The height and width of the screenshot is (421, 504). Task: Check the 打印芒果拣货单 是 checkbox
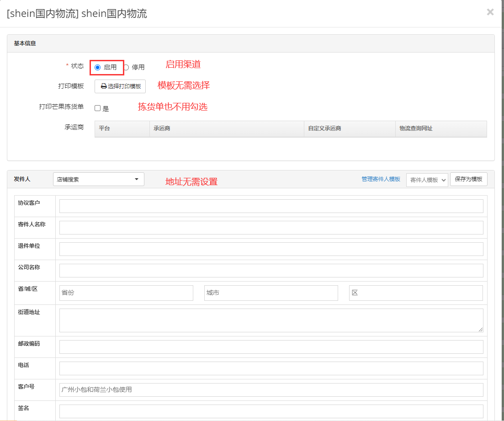[98, 108]
